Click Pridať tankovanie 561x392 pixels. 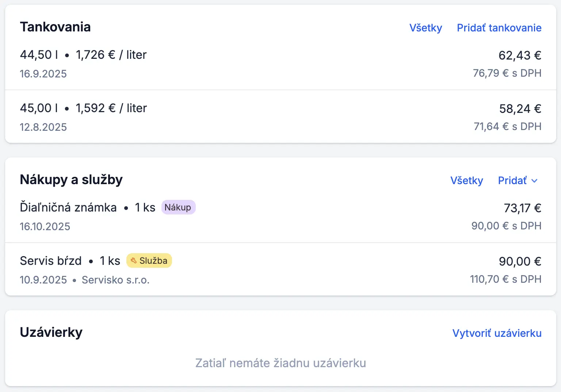pos(499,28)
